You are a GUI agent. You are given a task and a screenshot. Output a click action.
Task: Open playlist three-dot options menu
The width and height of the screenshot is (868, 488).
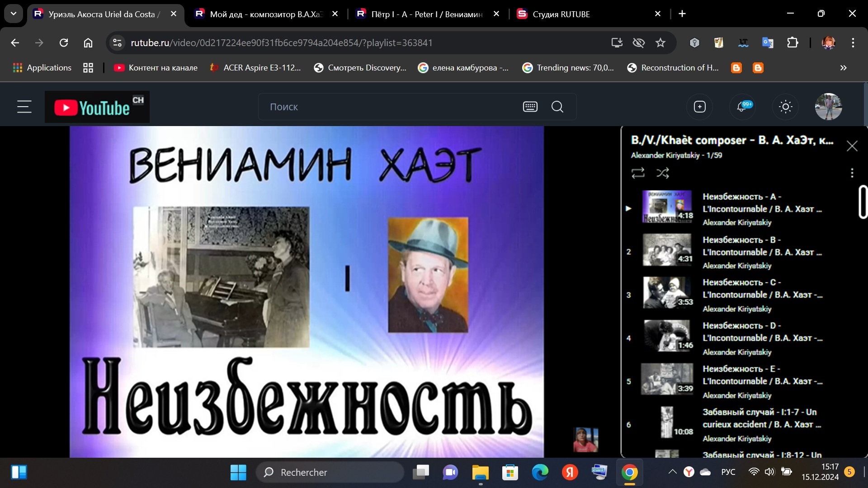point(852,173)
